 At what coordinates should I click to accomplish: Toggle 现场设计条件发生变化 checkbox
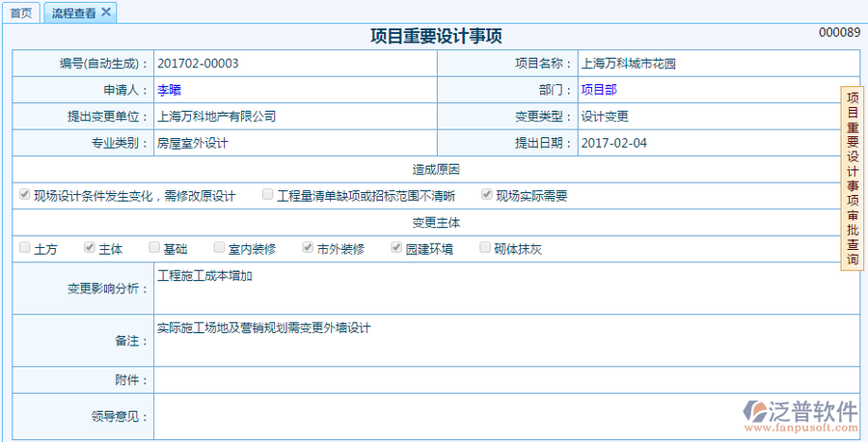(x=24, y=195)
